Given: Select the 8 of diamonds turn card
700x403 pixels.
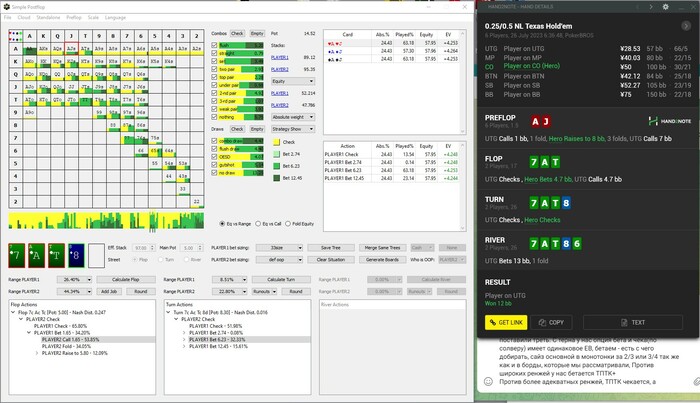Looking at the screenshot, I should tap(76, 255).
